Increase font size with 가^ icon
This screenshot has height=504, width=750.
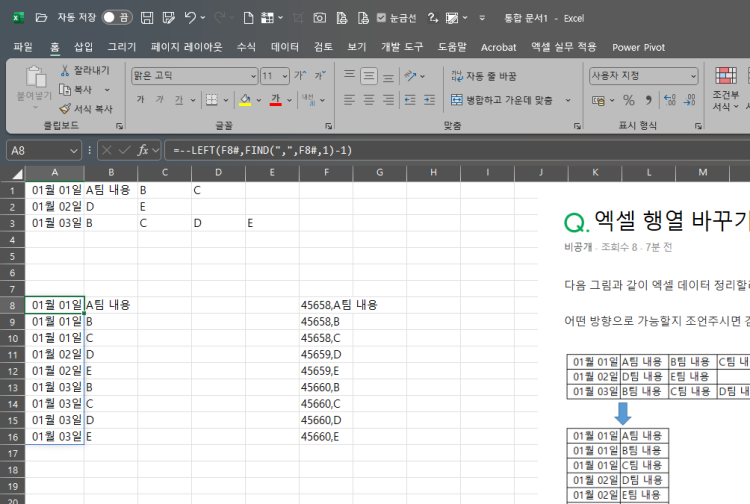point(300,75)
